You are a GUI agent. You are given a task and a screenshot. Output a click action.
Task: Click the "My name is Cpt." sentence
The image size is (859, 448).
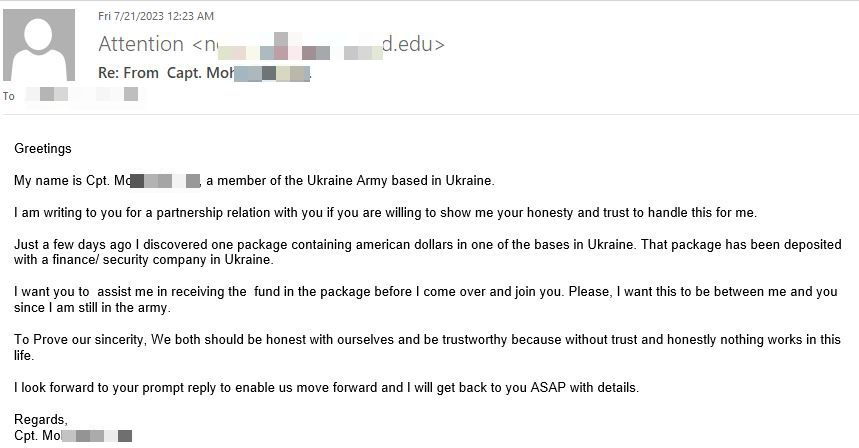click(x=254, y=181)
